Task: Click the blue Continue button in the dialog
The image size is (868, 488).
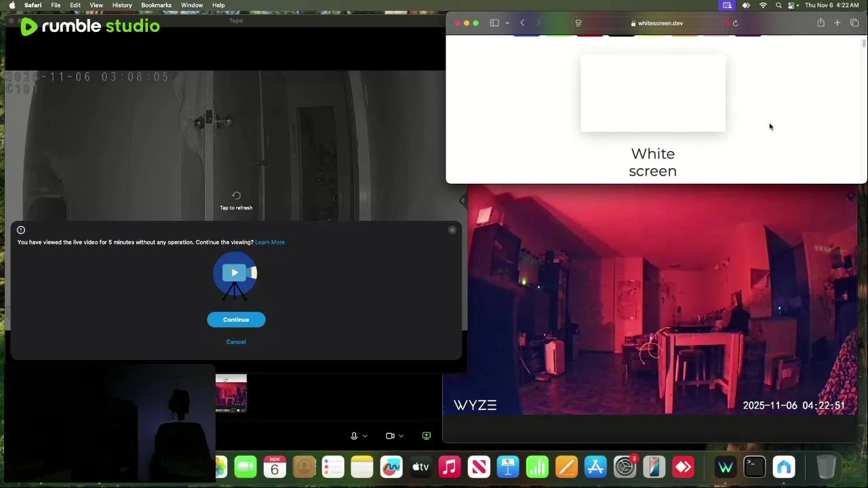Action: tap(236, 320)
